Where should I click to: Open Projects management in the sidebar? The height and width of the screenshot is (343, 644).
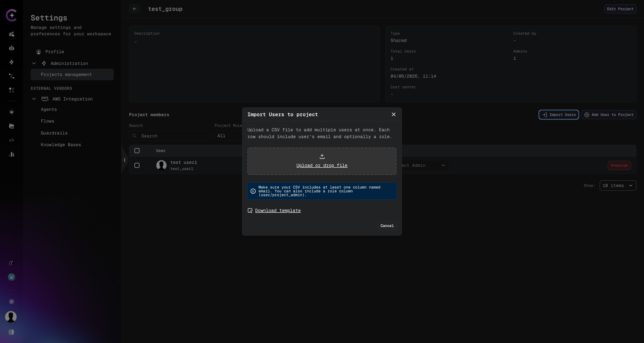(66, 74)
